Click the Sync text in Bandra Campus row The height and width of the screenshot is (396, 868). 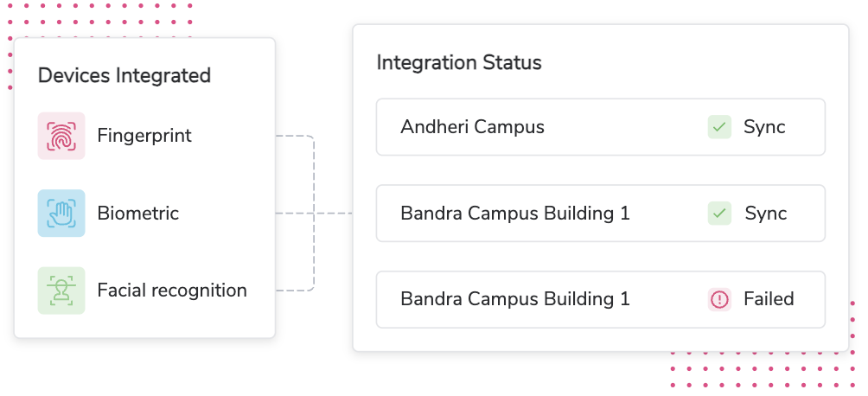tap(764, 213)
